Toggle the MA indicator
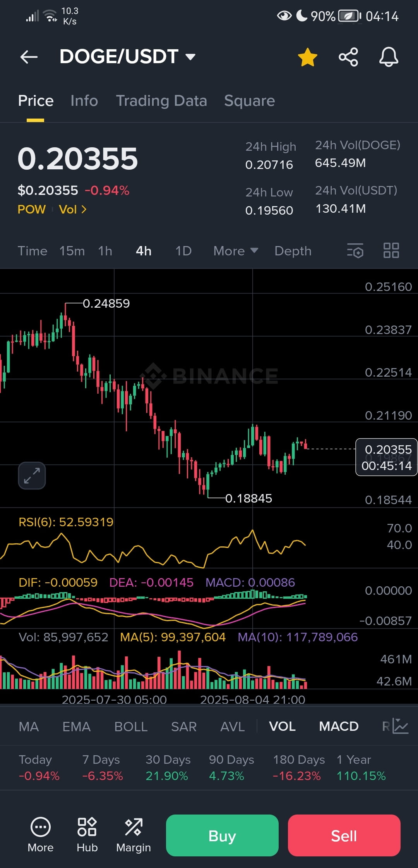Viewport: 418px width, 868px height. [x=29, y=727]
